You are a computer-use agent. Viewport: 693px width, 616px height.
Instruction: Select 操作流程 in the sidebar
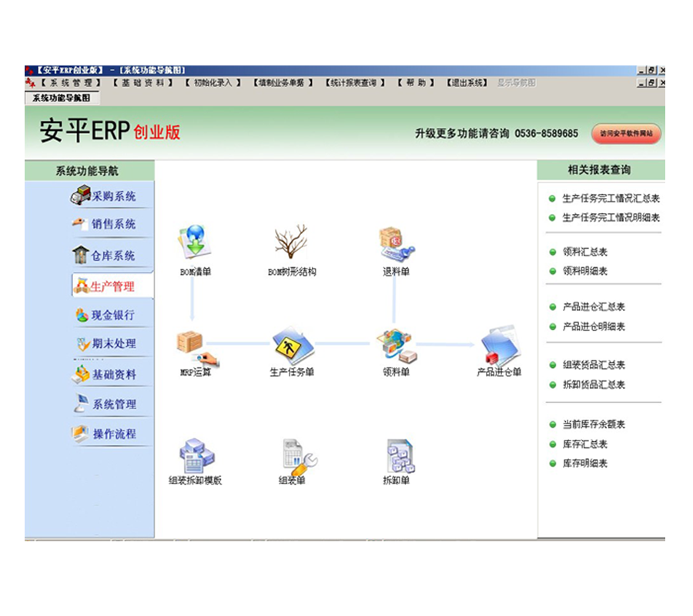coord(104,433)
